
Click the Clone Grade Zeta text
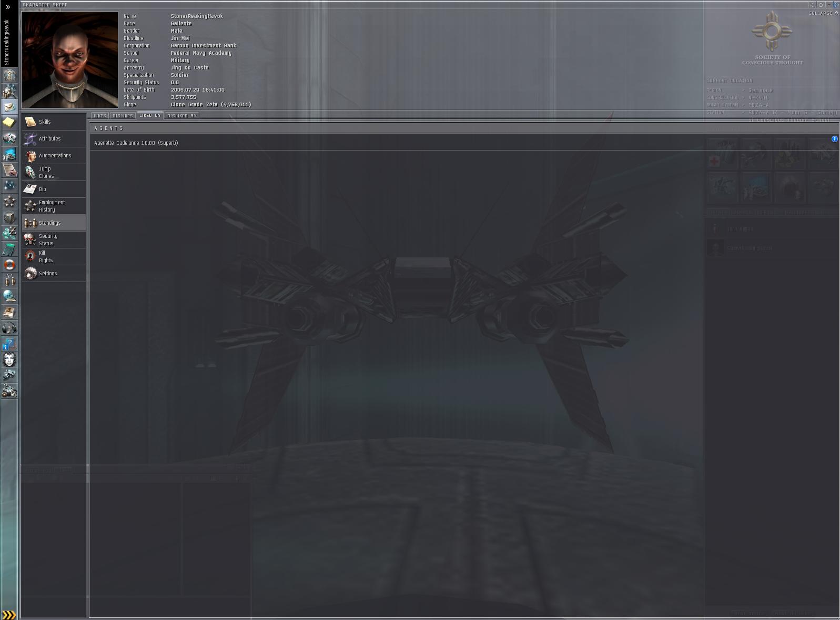point(211,104)
